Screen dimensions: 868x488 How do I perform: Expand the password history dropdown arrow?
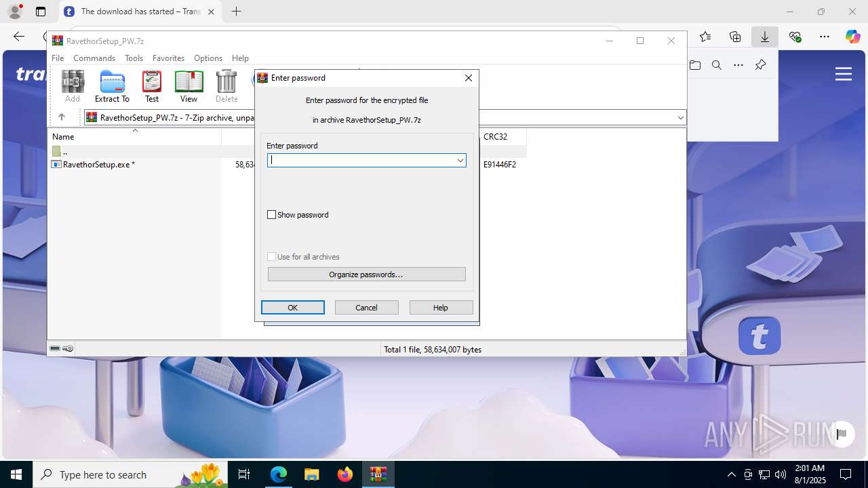(460, 160)
